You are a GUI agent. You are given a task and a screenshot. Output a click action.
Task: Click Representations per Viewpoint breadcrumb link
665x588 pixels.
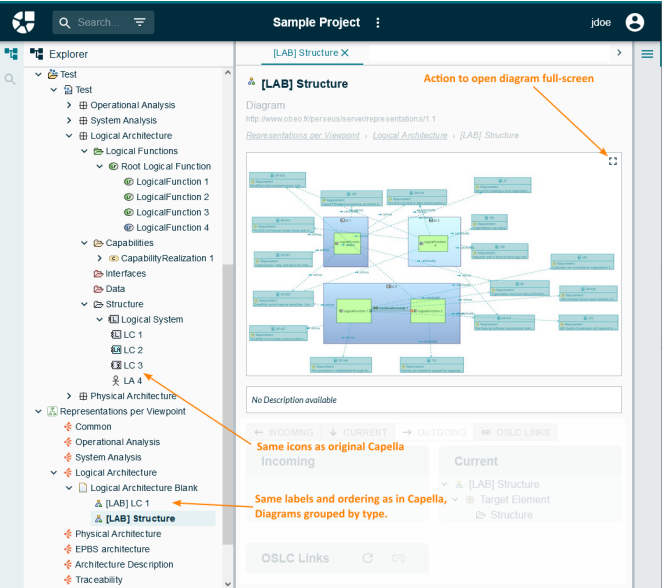click(x=302, y=134)
